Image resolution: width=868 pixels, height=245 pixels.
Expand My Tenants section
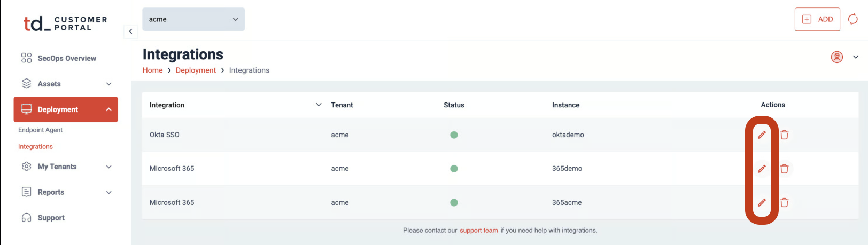pyautogui.click(x=109, y=167)
